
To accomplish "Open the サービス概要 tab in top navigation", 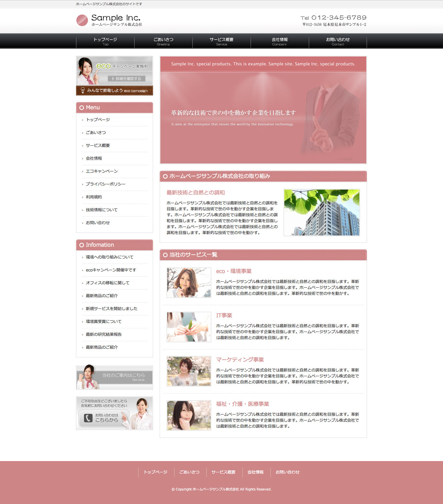I will click(221, 41).
